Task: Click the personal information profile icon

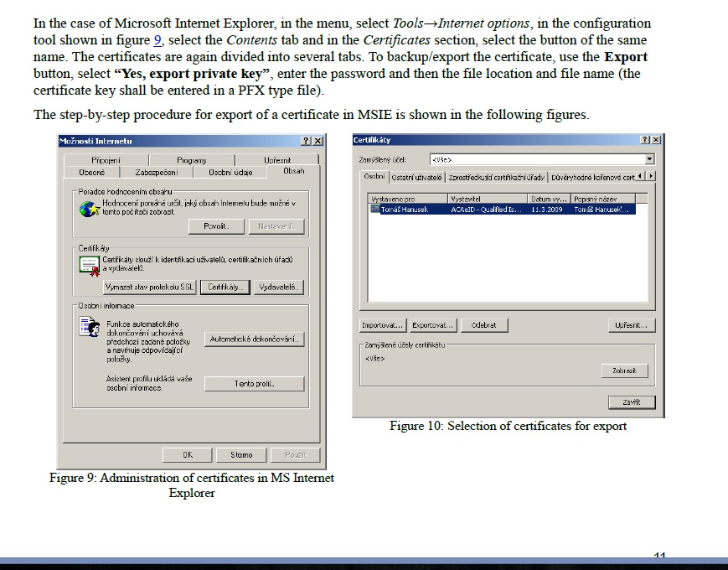Action: 89,328
